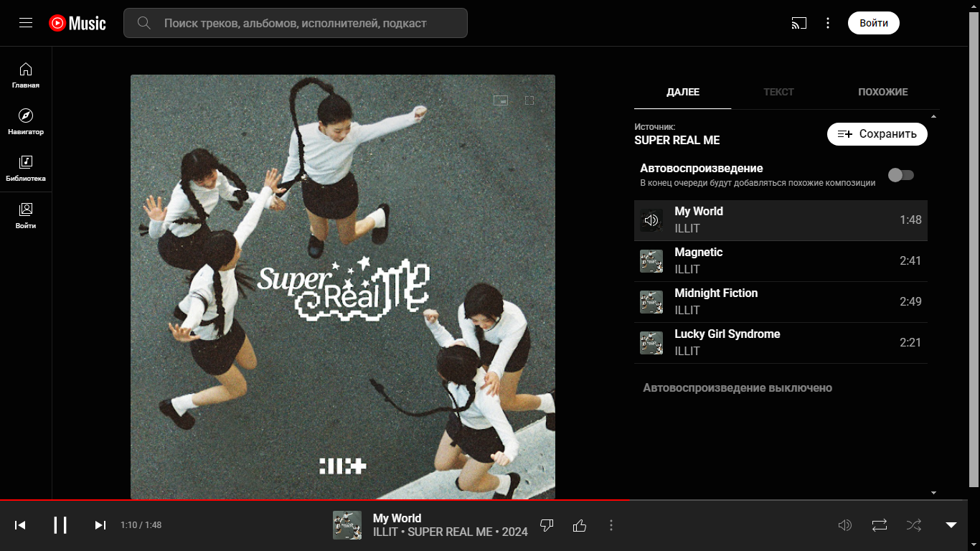Click the Войти sign-in button at top right
Image resolution: width=980 pixels, height=551 pixels.
873,23
